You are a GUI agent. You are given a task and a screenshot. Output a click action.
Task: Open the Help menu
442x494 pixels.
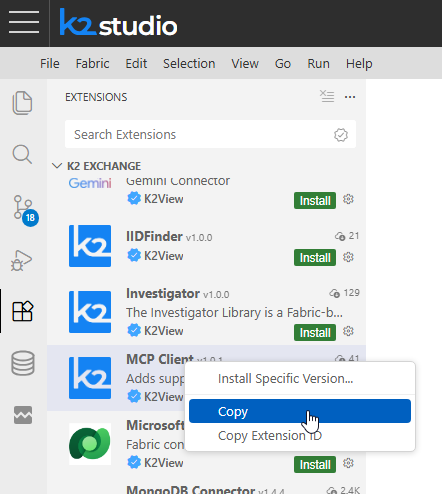(359, 63)
